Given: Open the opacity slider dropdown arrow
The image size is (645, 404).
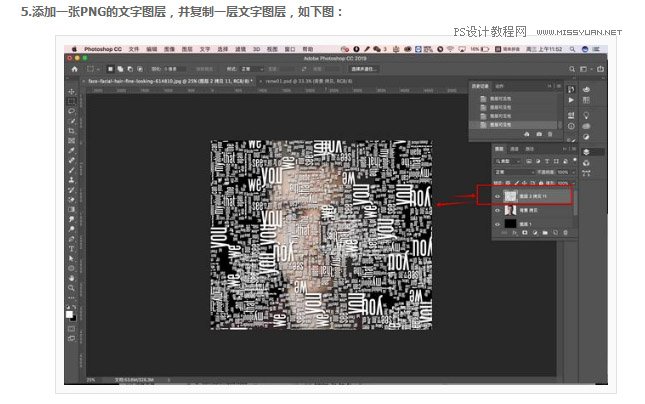Looking at the screenshot, I should pos(573,172).
